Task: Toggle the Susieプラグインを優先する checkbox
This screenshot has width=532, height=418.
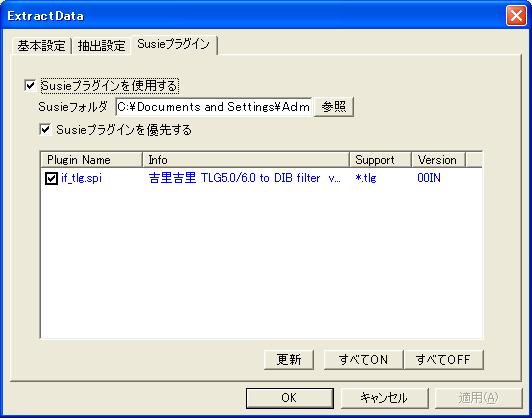Action: tap(45, 130)
